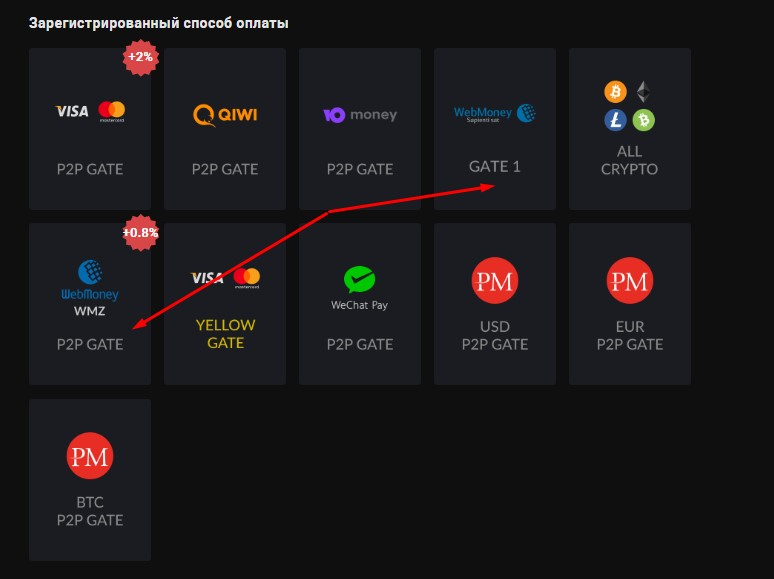774x579 pixels.
Task: Click the ALL CRYPTO label text
Action: 629,160
